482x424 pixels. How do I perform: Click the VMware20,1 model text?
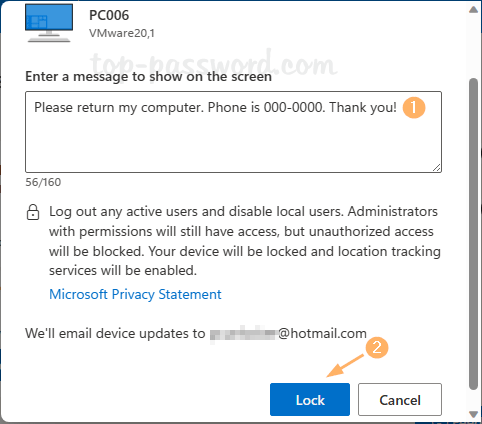pyautogui.click(x=122, y=33)
